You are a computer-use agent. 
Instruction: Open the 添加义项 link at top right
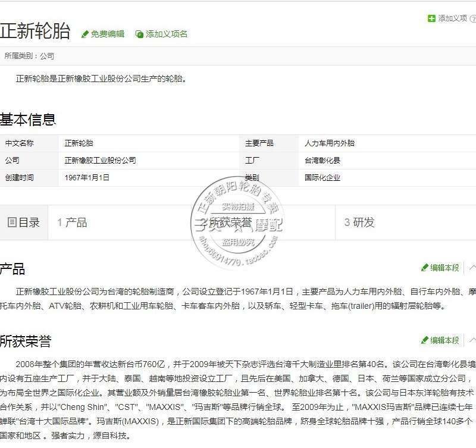pos(452,18)
